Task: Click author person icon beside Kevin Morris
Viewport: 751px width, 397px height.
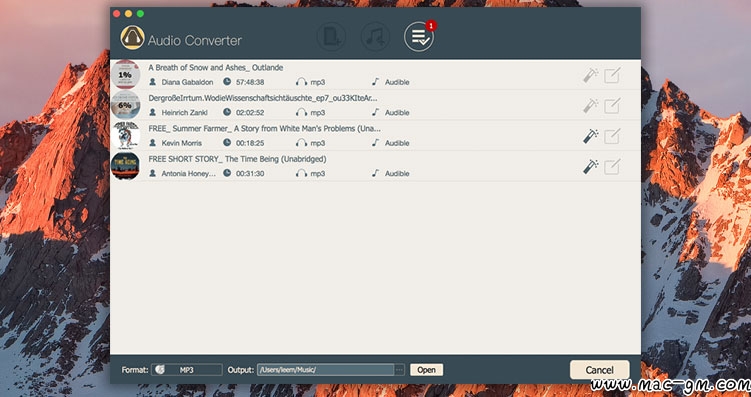Action: [152, 143]
